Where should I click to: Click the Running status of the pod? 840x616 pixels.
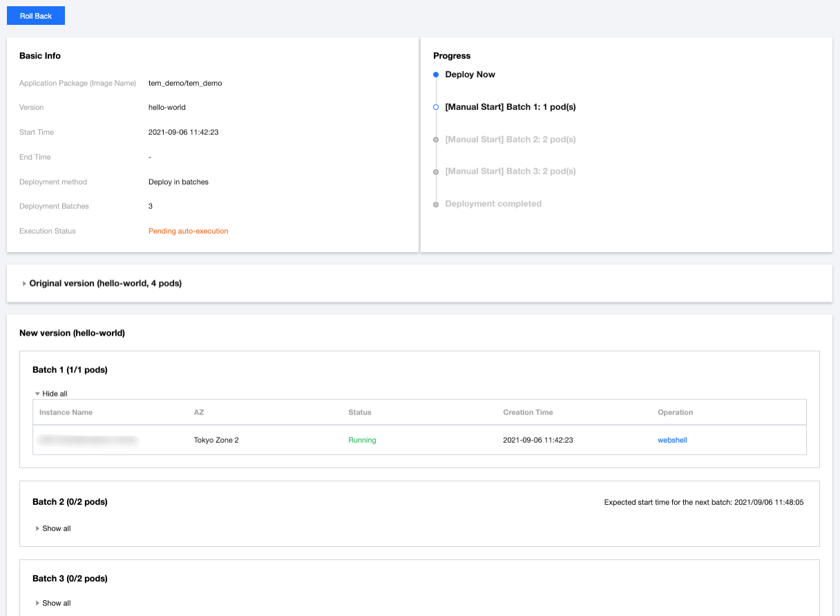click(x=362, y=440)
